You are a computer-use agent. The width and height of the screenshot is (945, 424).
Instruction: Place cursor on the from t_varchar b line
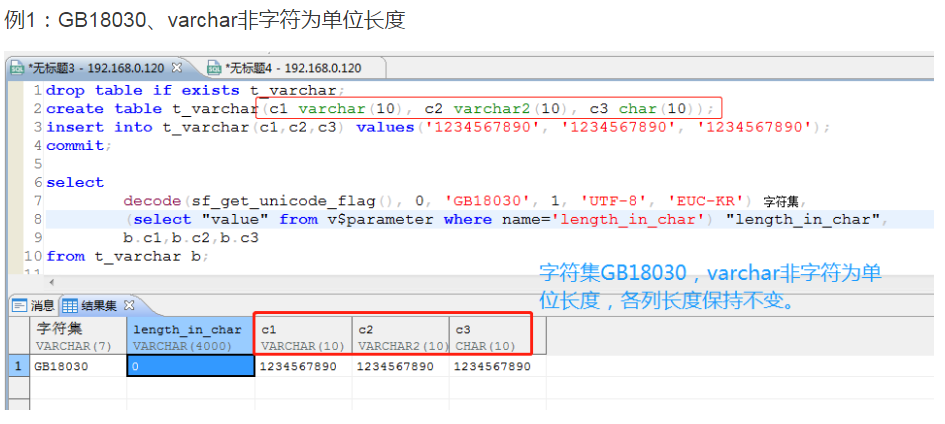pos(127,256)
